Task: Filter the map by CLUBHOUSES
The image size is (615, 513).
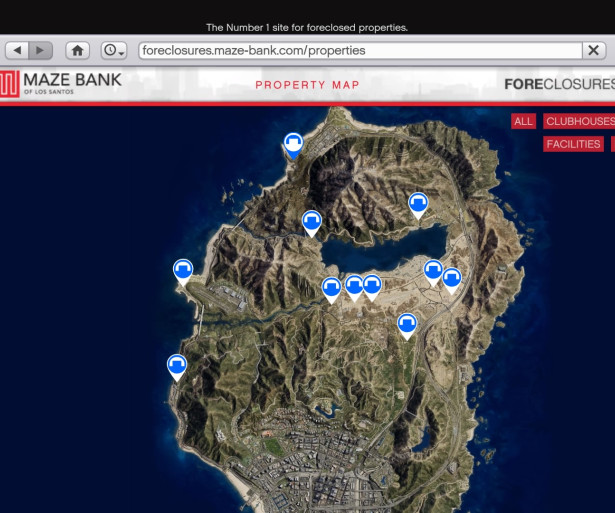Action: [579, 121]
